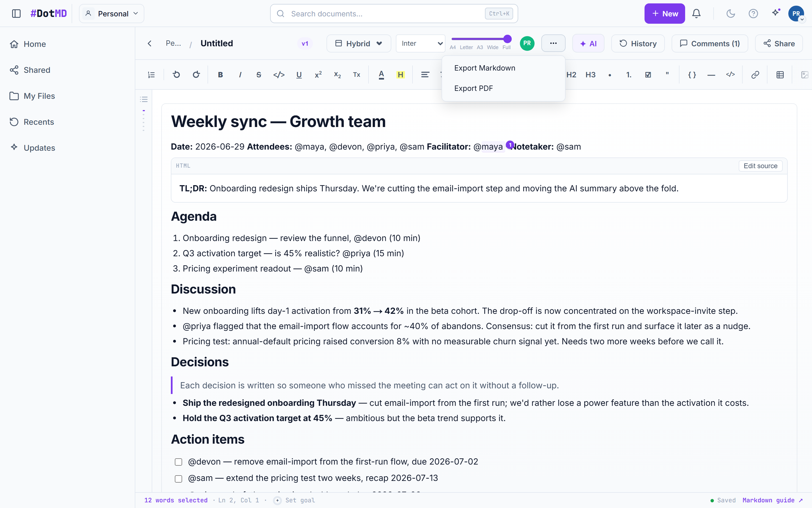The image size is (812, 508).
Task: Apply inline code formatting
Action: 279,75
